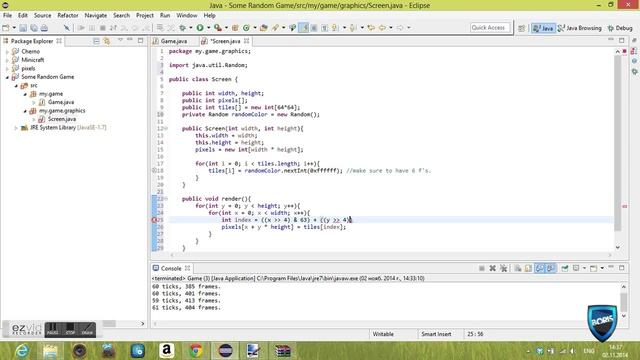The width and height of the screenshot is (640, 360).
Task: Open Chrome from the taskbar
Action: point(196,351)
